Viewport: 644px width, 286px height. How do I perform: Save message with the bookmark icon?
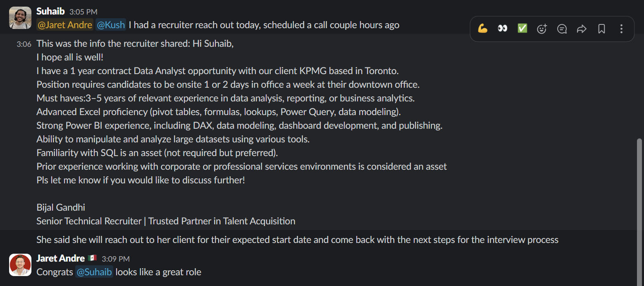click(x=601, y=29)
